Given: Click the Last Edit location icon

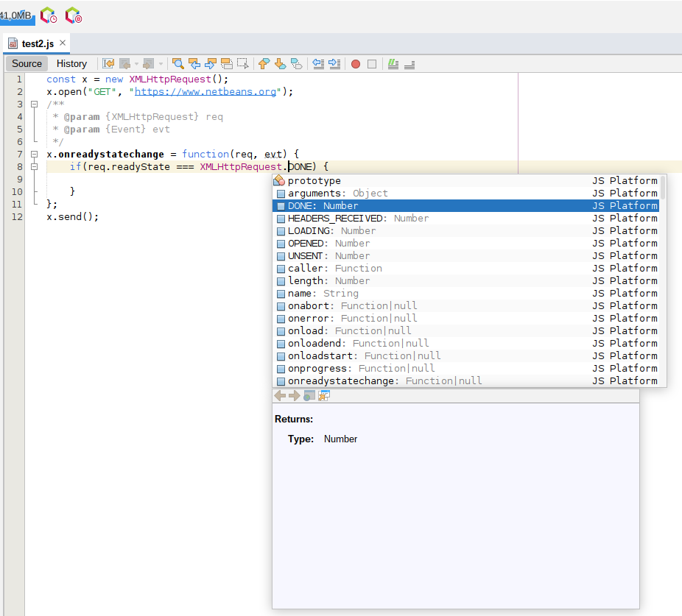Looking at the screenshot, I should (x=108, y=64).
